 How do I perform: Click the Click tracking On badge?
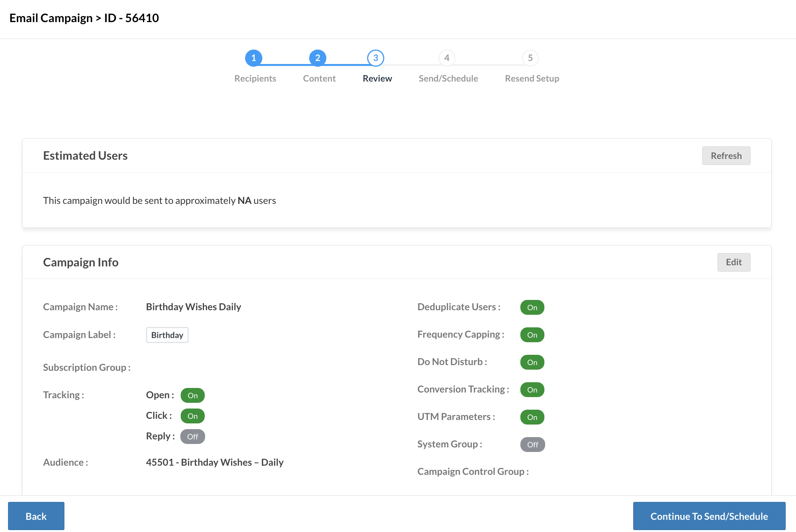(193, 416)
